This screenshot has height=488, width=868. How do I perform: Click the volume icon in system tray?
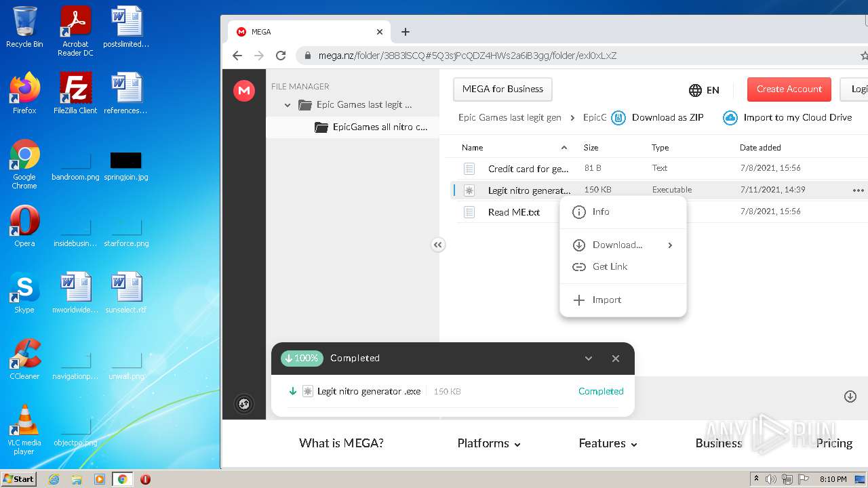click(771, 479)
